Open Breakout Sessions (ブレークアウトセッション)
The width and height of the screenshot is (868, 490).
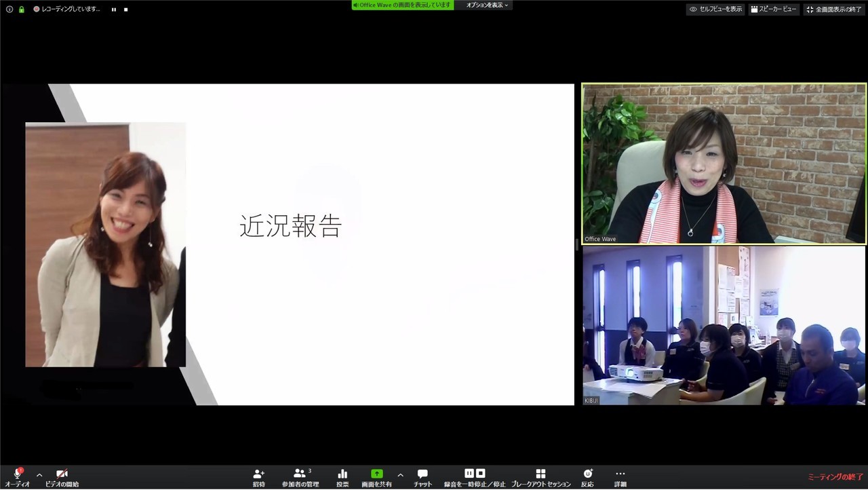pos(540,474)
